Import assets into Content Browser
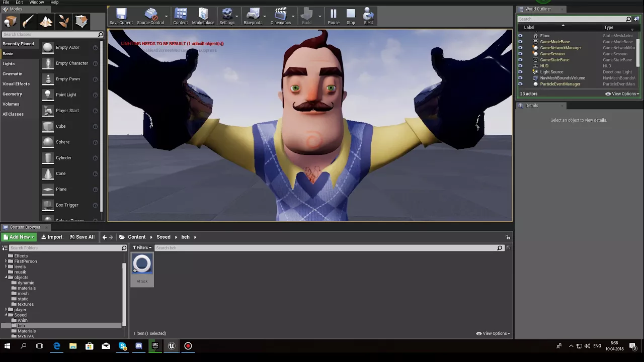 52,237
